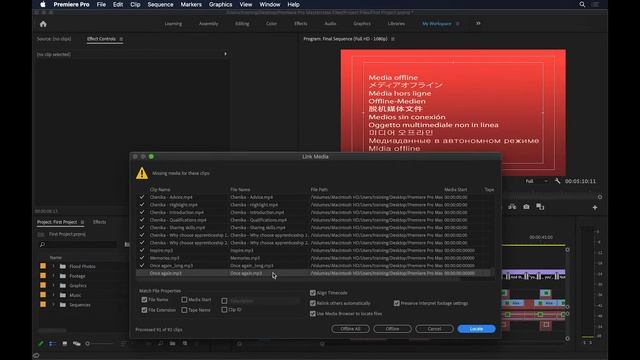Open the Program Monitor settings wrench
The height and width of the screenshot is (360, 640).
(x=558, y=181)
